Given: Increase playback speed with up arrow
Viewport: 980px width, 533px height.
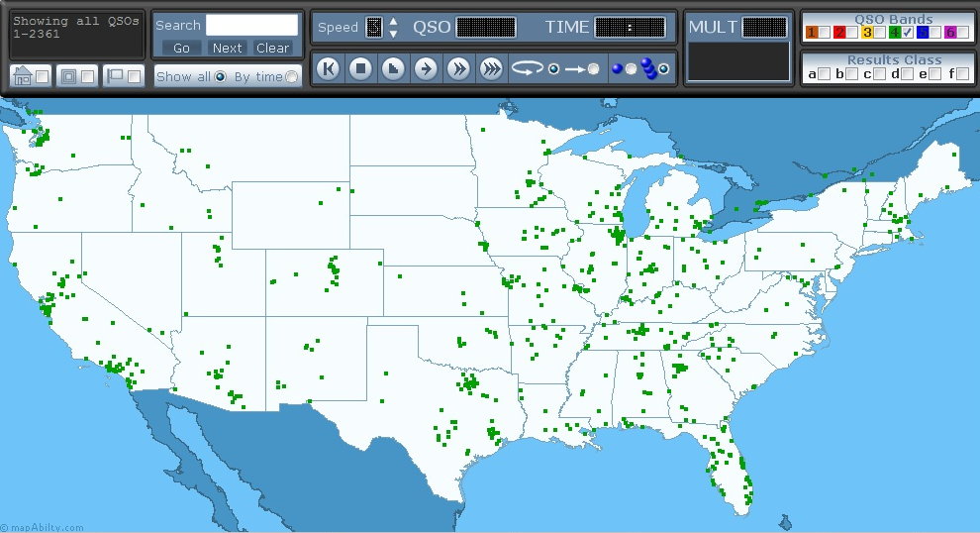Looking at the screenshot, I should tap(393, 21).
